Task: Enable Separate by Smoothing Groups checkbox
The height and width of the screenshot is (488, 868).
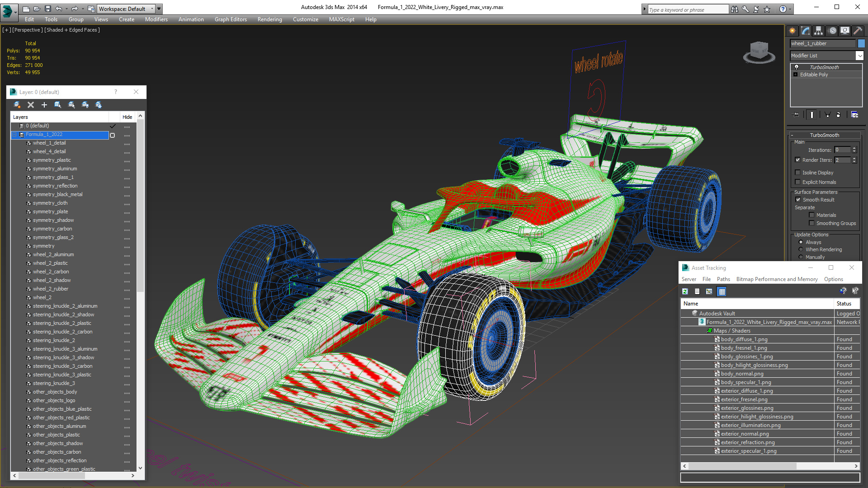Action: [x=812, y=223]
